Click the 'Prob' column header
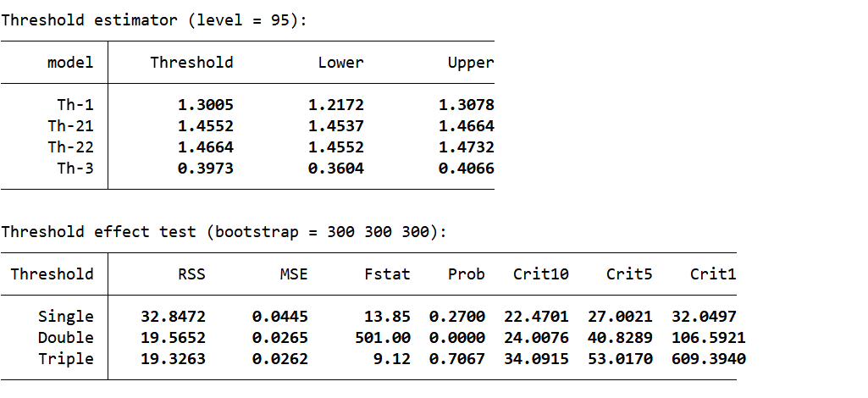This screenshot has height=398, width=868. point(466,274)
